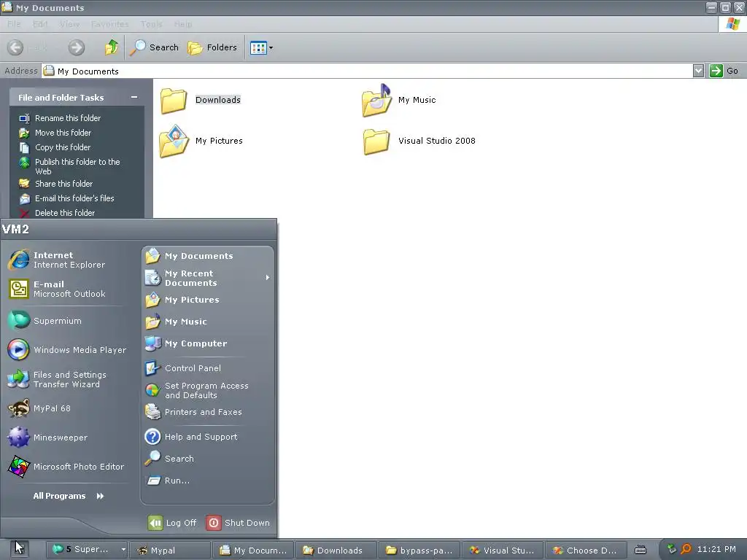This screenshot has height=560, width=747.
Task: Click the Log Off button
Action: click(x=172, y=522)
